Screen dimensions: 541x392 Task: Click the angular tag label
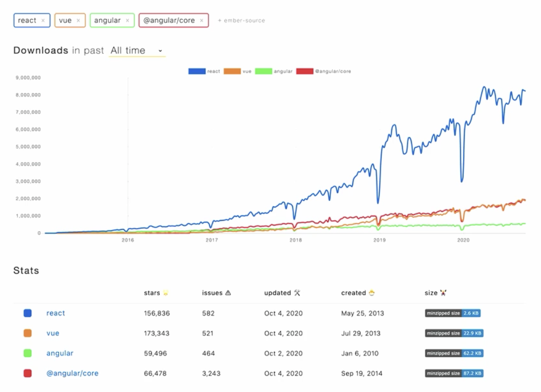click(x=107, y=21)
